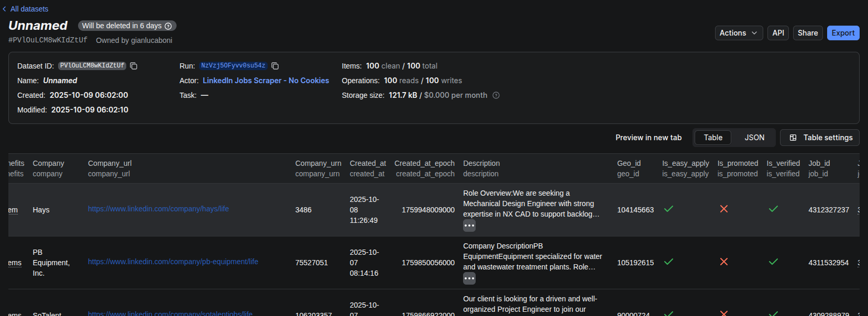The image size is (868, 316).
Task: Expand the Hays description ellipsis
Action: pos(469,226)
